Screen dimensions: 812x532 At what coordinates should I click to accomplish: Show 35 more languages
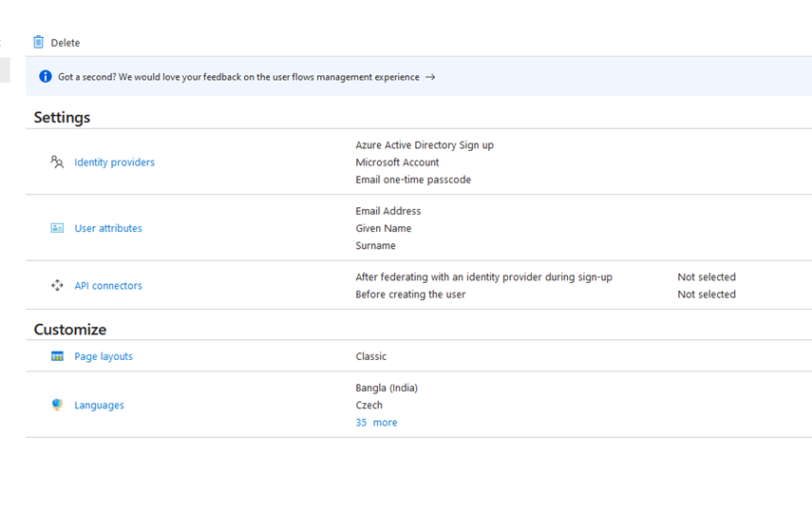coord(376,423)
